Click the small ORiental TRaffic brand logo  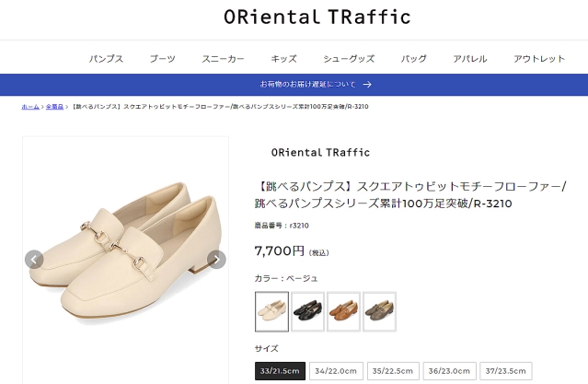point(320,152)
